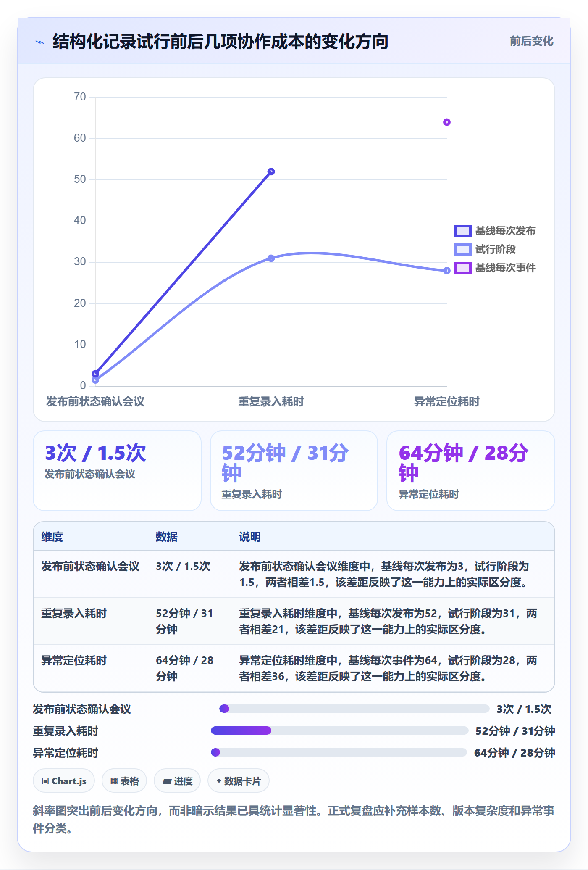588x870 pixels.
Task: Click the 异常定位耗时 x-axis label
Action: [447, 402]
